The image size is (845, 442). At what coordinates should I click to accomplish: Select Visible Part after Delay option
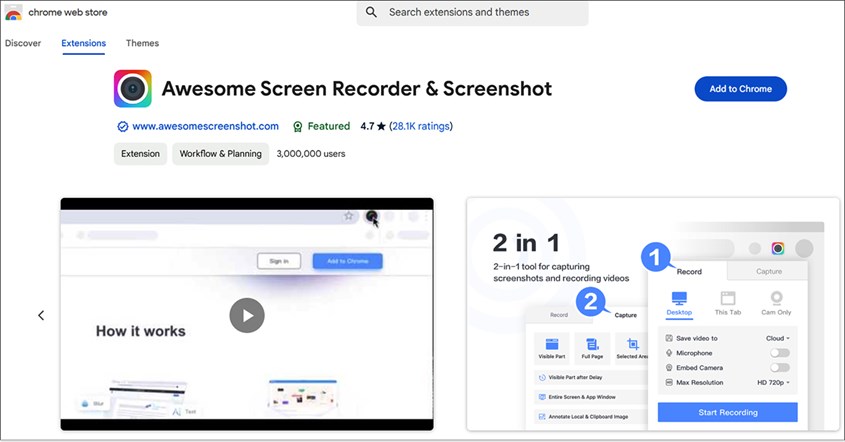coord(591,377)
